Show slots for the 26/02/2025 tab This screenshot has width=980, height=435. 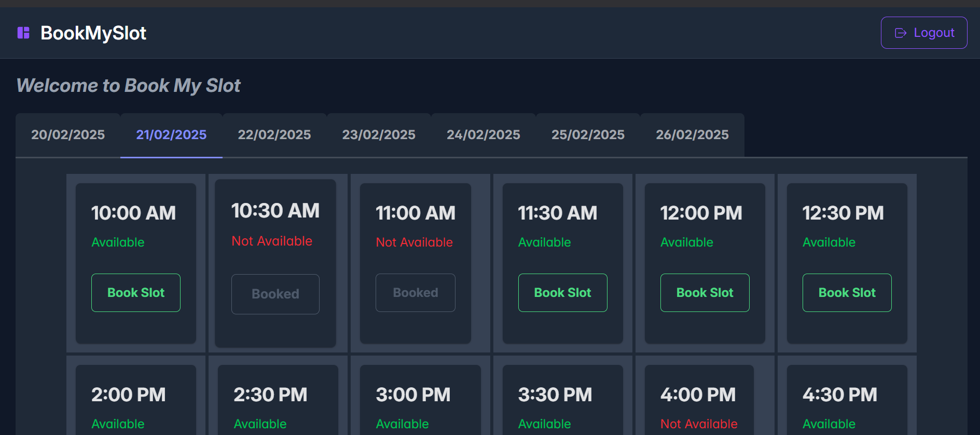click(692, 135)
